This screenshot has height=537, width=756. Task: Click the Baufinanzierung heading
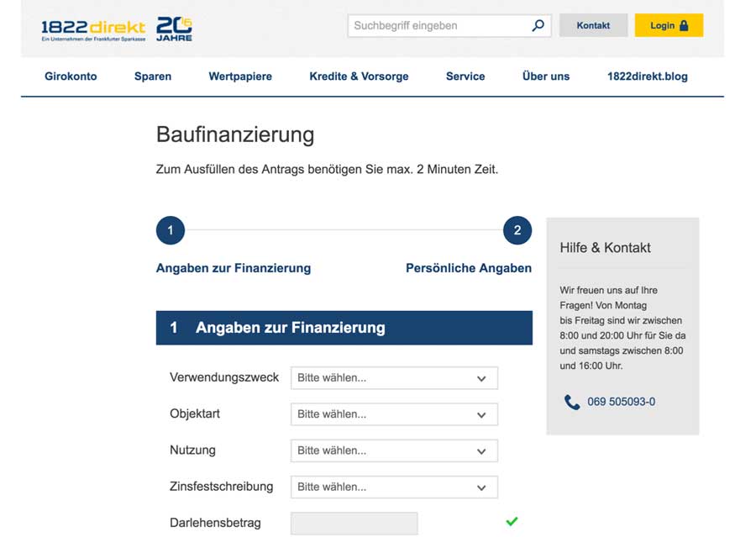(x=235, y=134)
